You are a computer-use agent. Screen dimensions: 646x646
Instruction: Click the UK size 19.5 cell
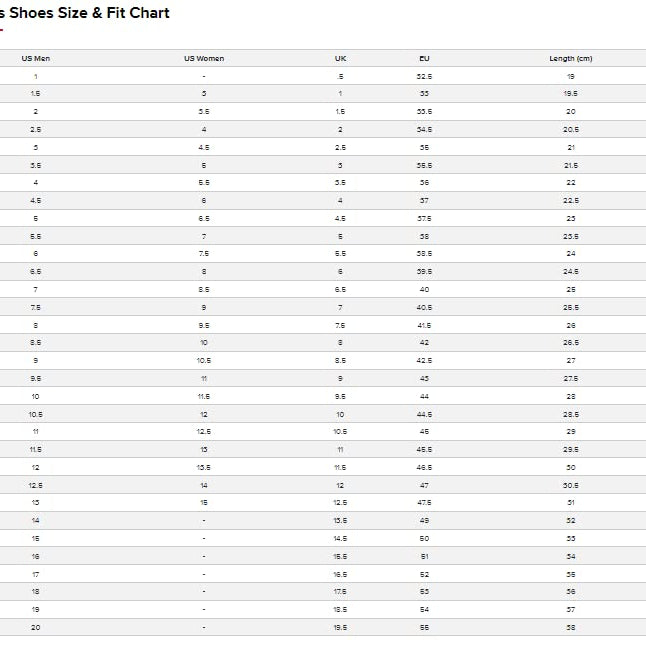tap(340, 627)
